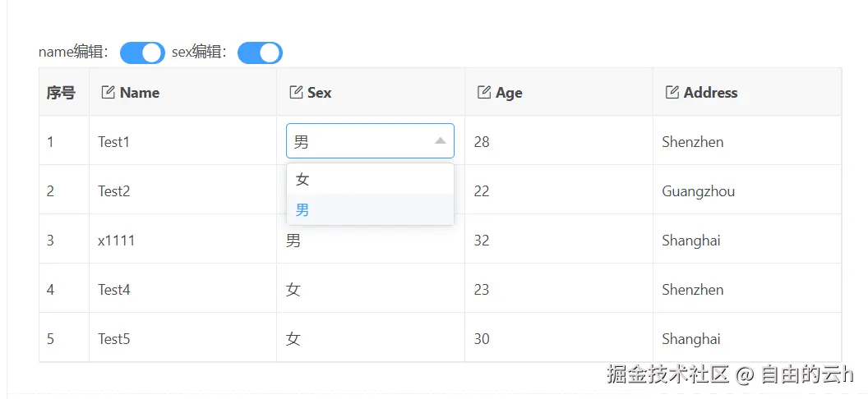
Task: Turn off the sex编辑 switch
Action: tap(261, 53)
